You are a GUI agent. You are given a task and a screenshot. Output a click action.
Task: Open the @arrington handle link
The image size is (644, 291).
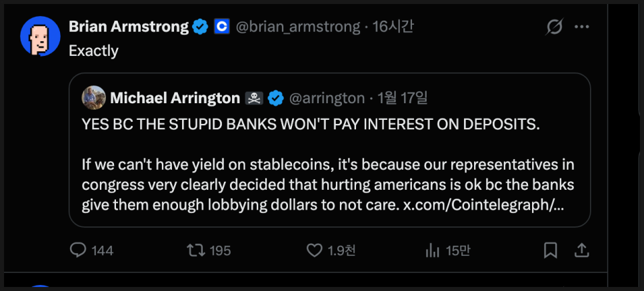tap(327, 99)
